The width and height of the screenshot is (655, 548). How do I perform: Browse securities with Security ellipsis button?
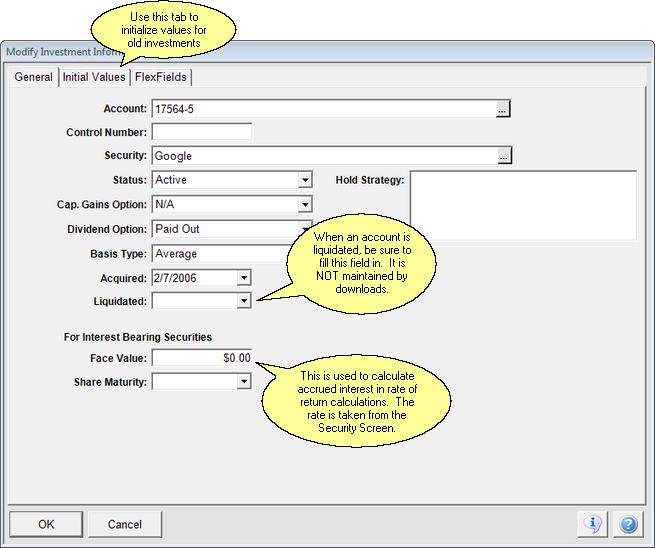504,156
